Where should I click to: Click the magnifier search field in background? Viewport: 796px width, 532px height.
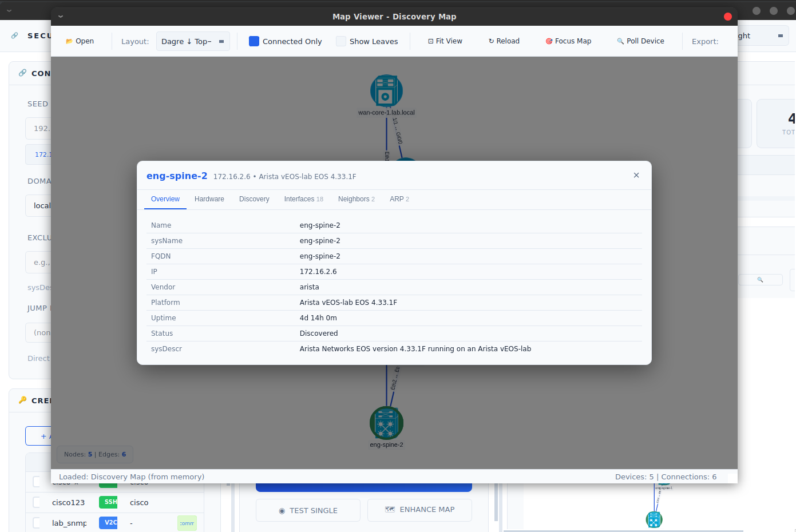[x=760, y=280]
